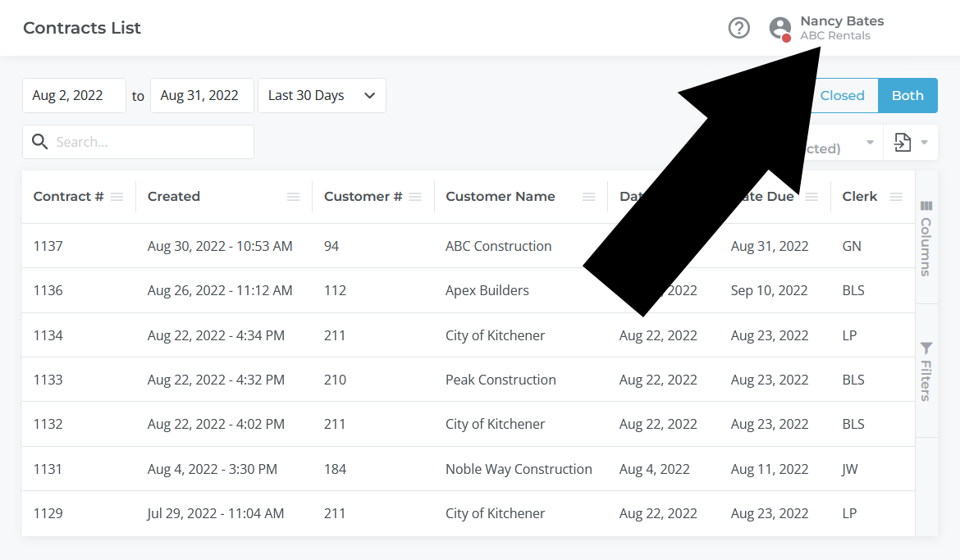This screenshot has width=960, height=560.
Task: Open the Filters side panel tab
Action: tap(926, 371)
